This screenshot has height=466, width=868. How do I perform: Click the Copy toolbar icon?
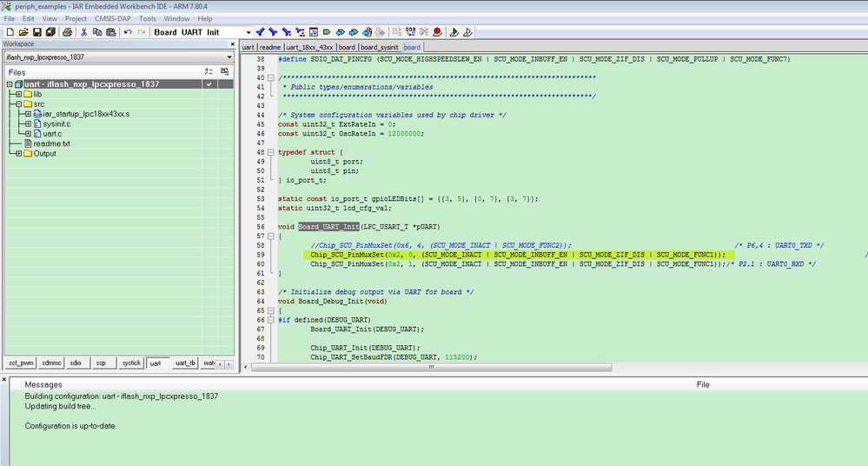[97, 32]
